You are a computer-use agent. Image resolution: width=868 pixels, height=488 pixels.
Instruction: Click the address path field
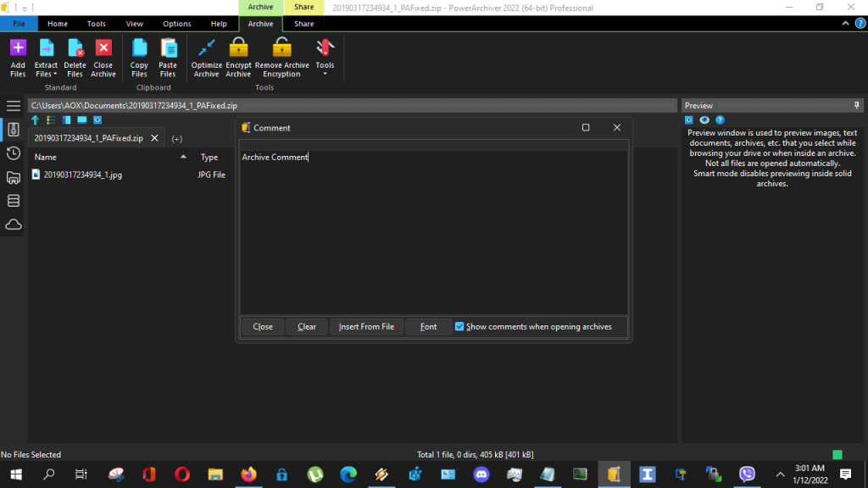pyautogui.click(x=352, y=106)
